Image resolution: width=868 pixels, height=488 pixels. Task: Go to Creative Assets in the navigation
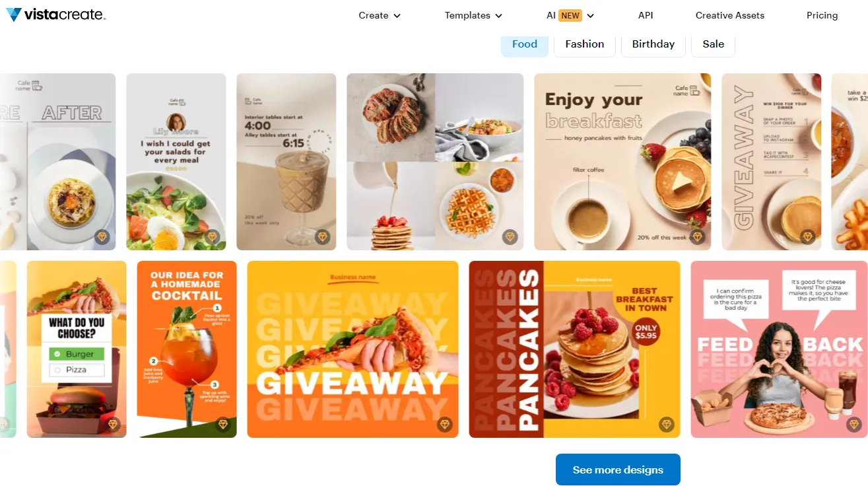pyautogui.click(x=730, y=15)
